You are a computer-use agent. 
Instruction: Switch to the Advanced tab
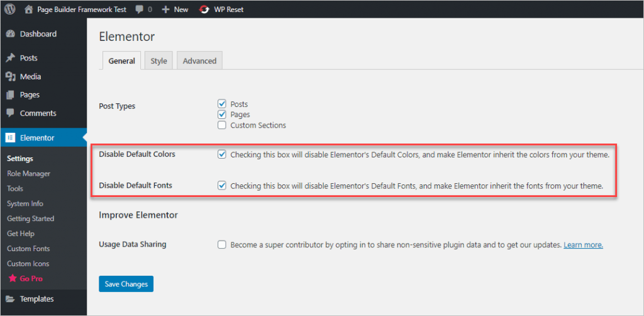[199, 61]
